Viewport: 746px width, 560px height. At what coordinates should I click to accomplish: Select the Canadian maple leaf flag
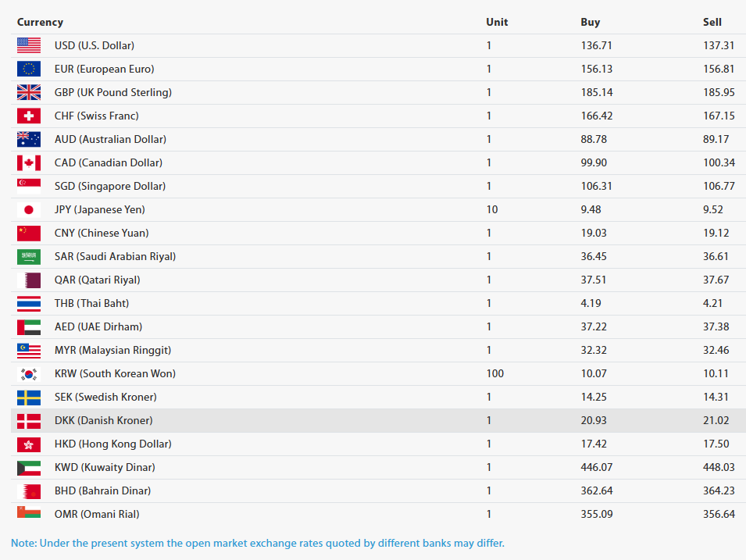[x=29, y=162]
